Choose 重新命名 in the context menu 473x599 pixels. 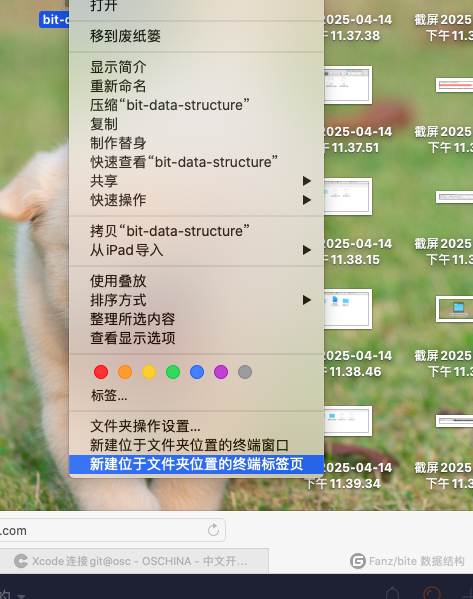[196, 86]
